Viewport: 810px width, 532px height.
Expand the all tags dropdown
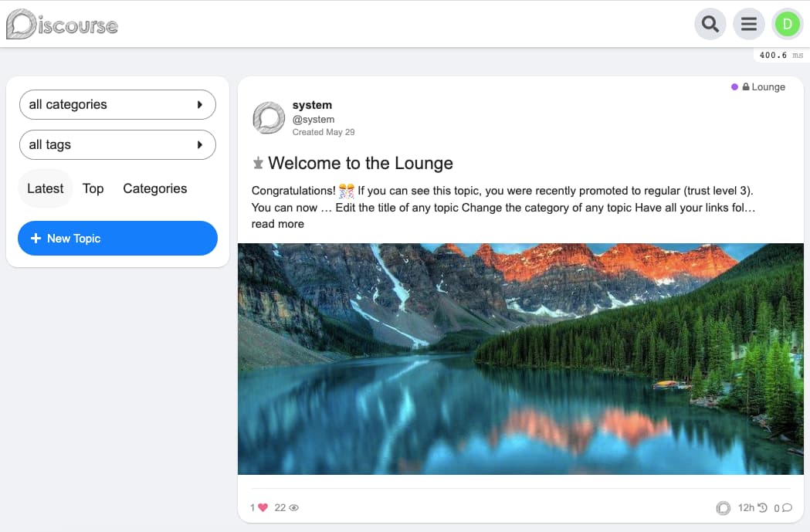tap(117, 145)
